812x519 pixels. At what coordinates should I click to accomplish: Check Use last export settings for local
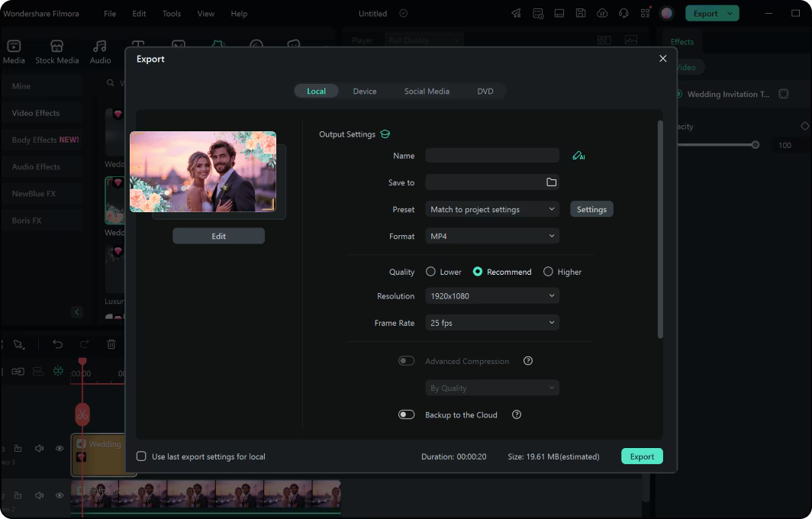pyautogui.click(x=141, y=456)
